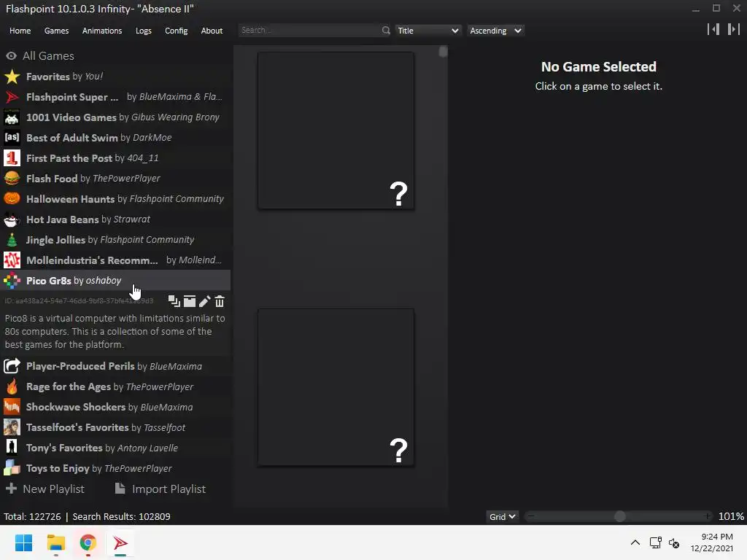Duplicate the Pico Gr8s playlist

pyautogui.click(x=174, y=301)
